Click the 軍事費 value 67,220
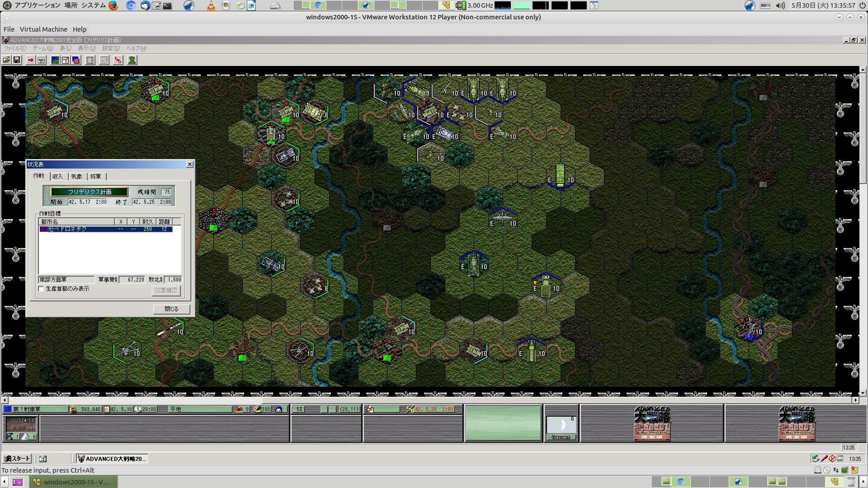Viewport: 868px width, 488px height. [x=132, y=280]
